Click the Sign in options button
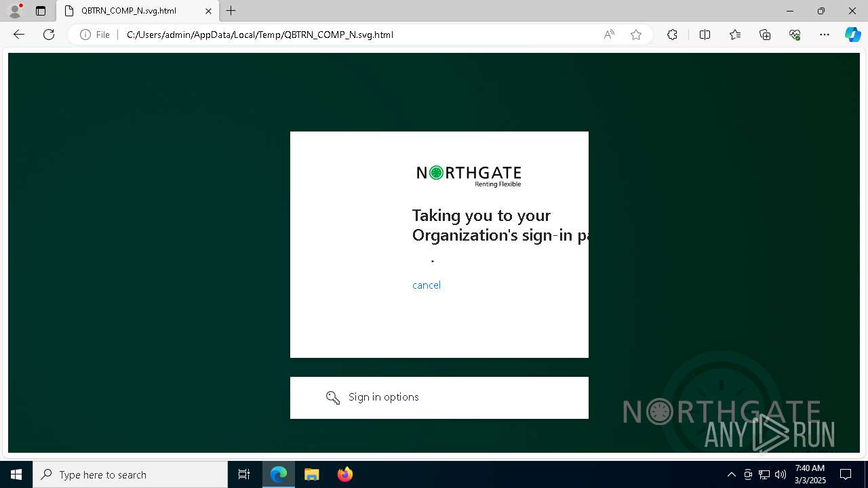 439,398
